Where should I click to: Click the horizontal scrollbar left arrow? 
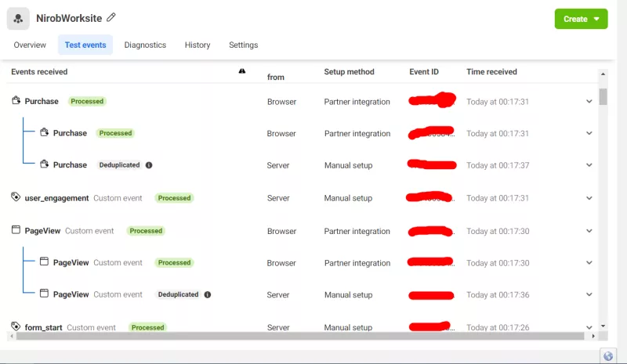[x=12, y=336]
